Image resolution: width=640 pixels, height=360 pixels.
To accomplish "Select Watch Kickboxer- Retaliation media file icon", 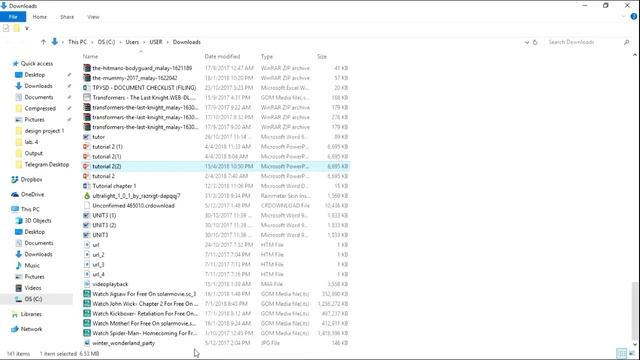I will click(87, 313).
